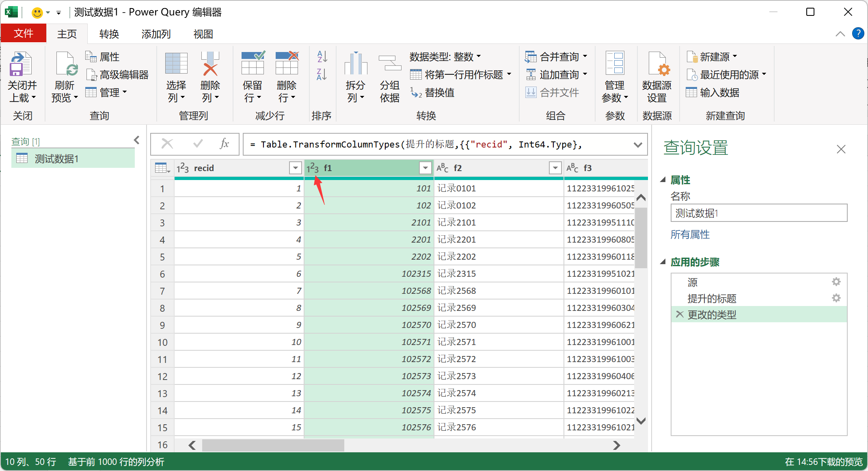Click the All Properties (所有属性) link
The image size is (868, 471).
[x=690, y=234]
